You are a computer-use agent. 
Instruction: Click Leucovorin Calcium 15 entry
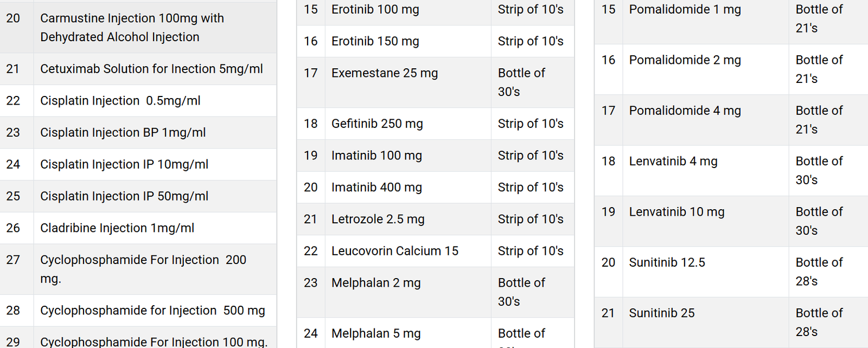point(395,251)
